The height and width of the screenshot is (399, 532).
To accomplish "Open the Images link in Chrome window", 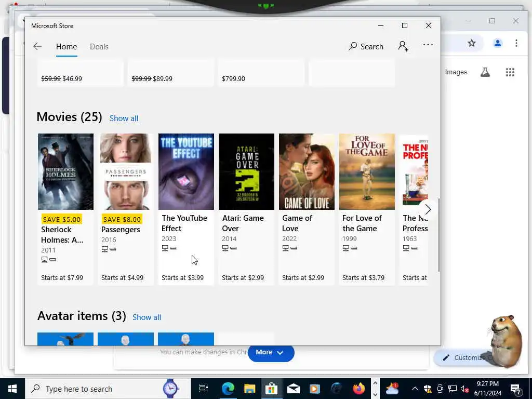I will coord(456,72).
